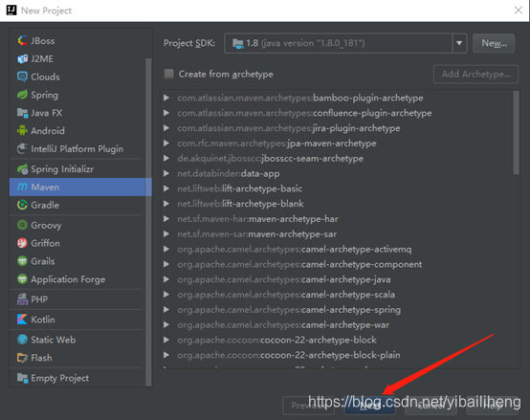Image resolution: width=530 pixels, height=420 pixels.
Task: Select camel-archetype-component row
Action: click(x=337, y=265)
